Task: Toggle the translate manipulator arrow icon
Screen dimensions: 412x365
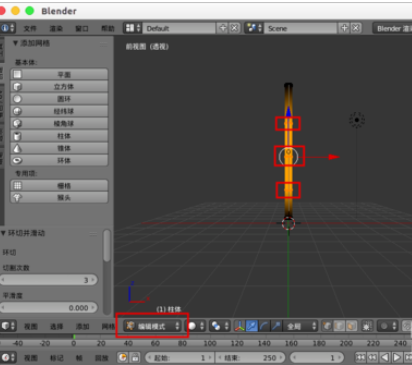Action: click(x=252, y=326)
